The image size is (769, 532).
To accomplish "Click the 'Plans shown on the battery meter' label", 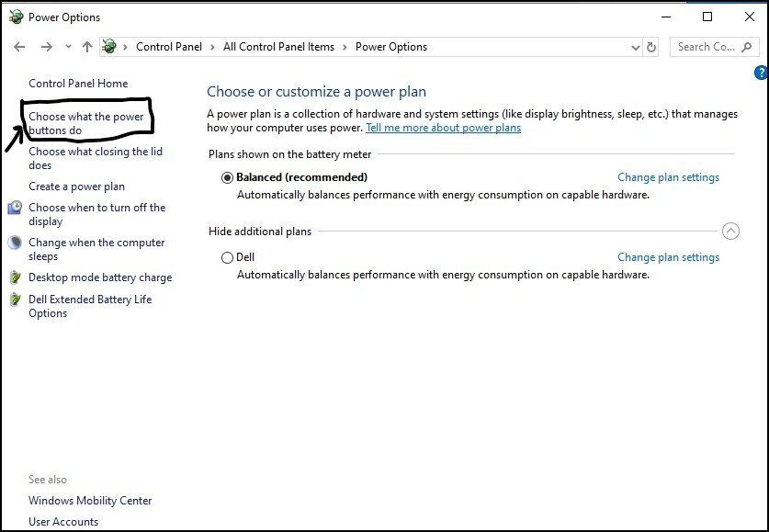I will click(x=289, y=154).
